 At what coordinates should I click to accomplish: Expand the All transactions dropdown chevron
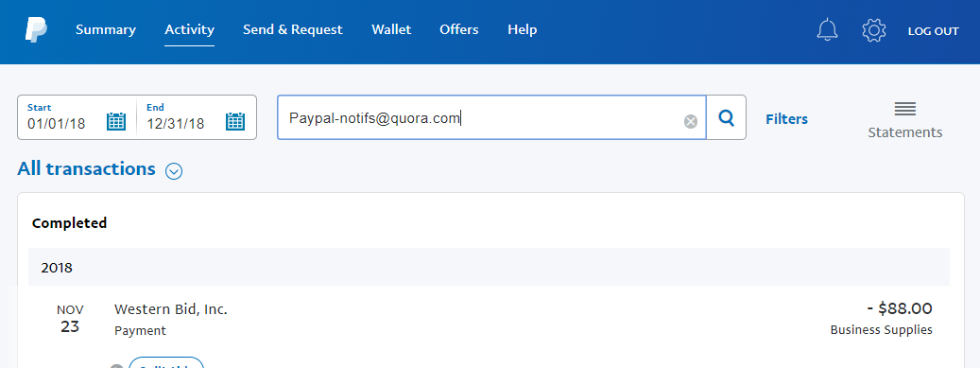click(x=174, y=171)
